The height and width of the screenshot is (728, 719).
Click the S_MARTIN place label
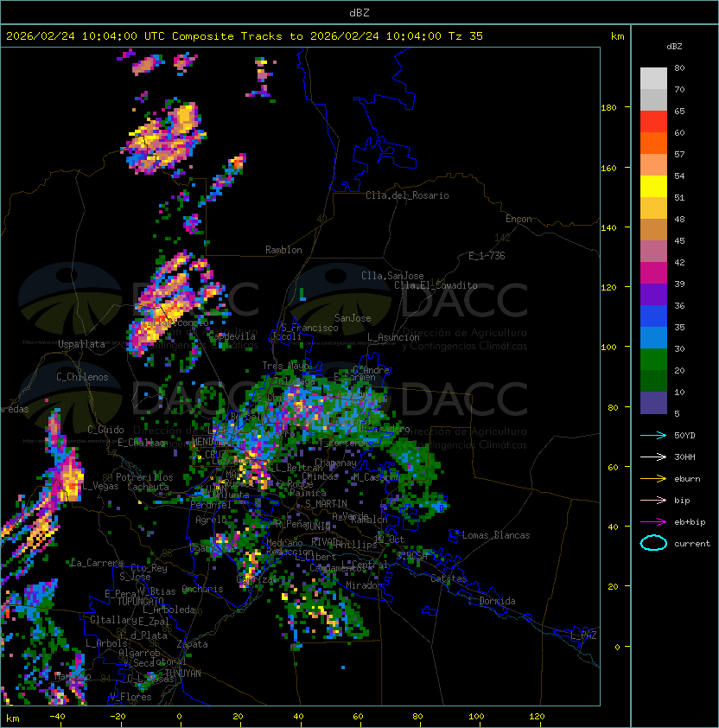click(326, 504)
